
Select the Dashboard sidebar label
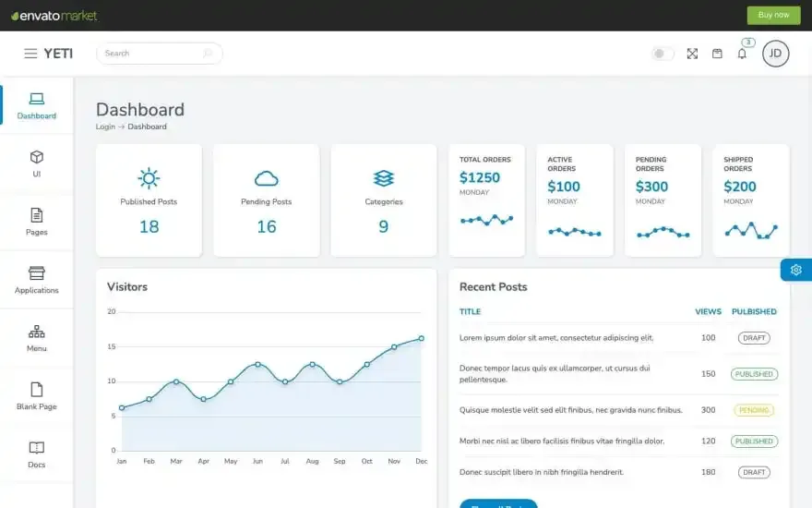(x=37, y=115)
